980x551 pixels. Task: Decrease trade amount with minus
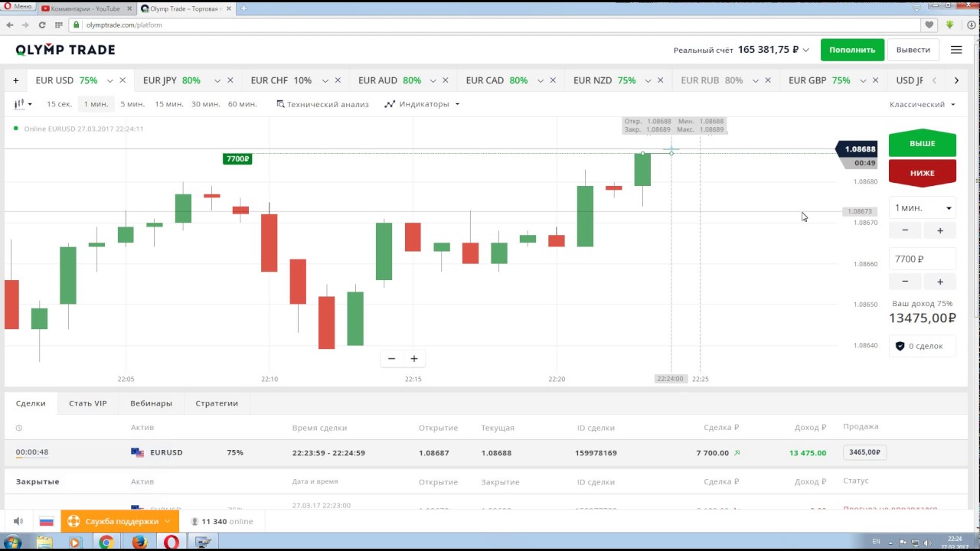point(905,282)
